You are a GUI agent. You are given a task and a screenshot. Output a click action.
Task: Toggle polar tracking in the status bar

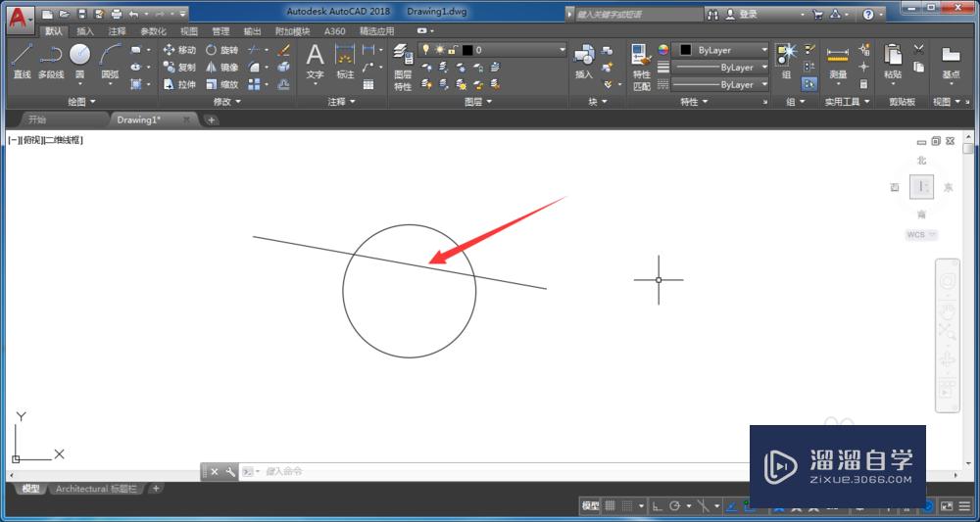(x=674, y=506)
